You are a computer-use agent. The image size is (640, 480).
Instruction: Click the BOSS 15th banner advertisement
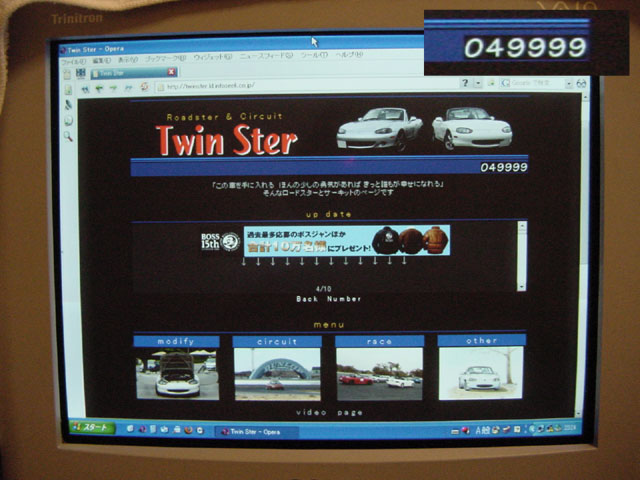point(326,241)
